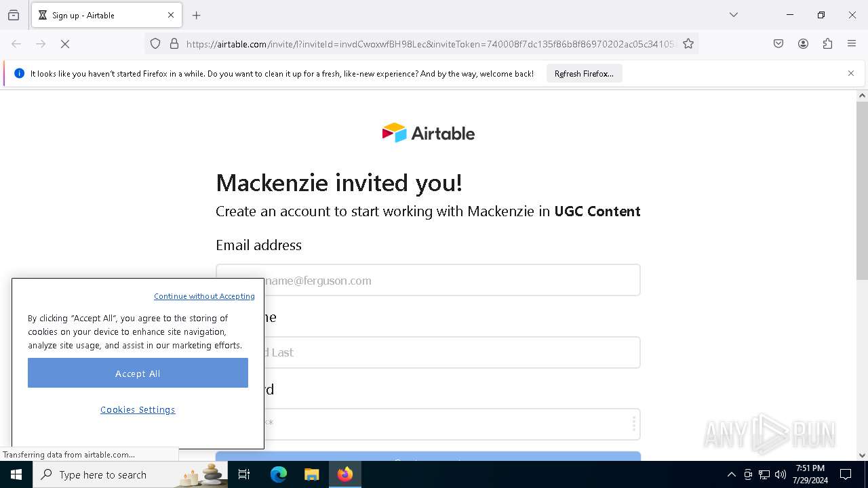Bookmark this page with star icon
Viewport: 868px width, 488px height.
point(688,44)
